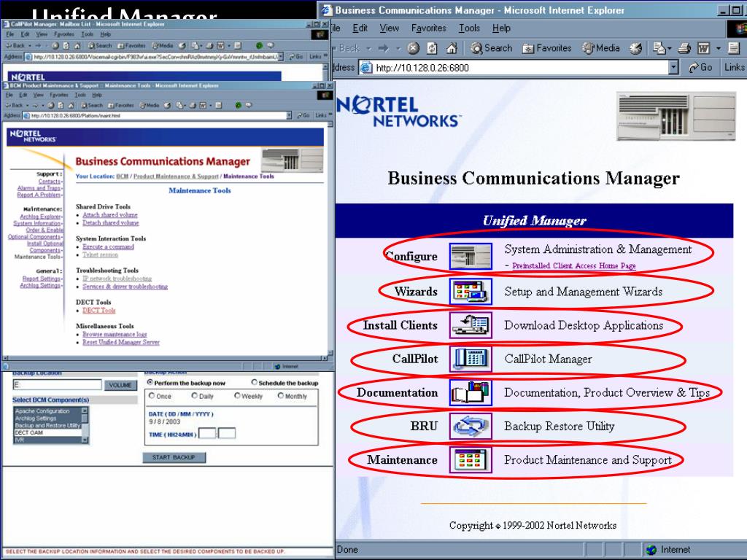Click the green Messenger icon in the CallPilot window
747x560 pixels.
[x=259, y=46]
